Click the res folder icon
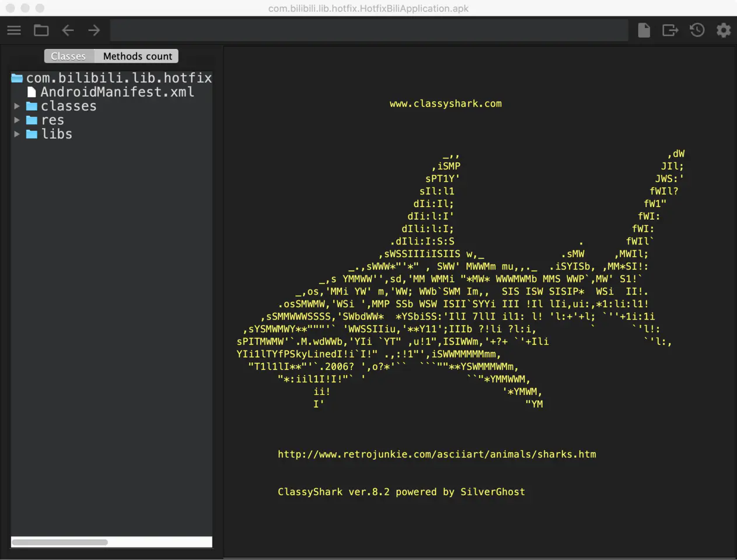Image resolution: width=737 pixels, height=560 pixels. click(x=32, y=120)
